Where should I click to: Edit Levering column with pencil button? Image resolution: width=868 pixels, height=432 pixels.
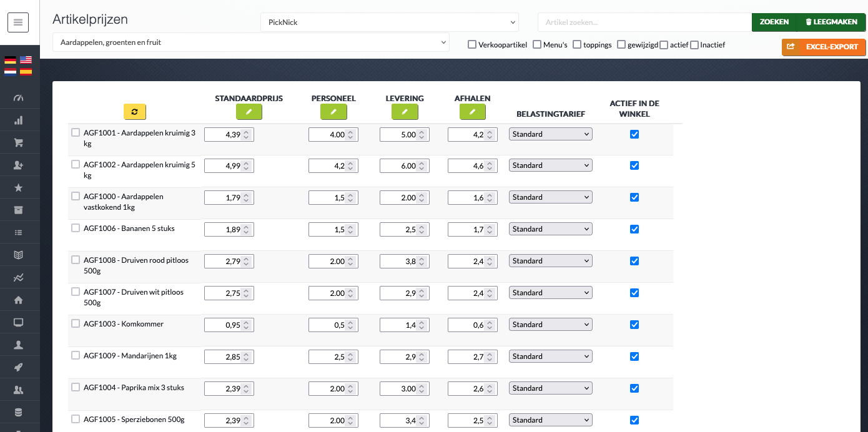tap(405, 112)
